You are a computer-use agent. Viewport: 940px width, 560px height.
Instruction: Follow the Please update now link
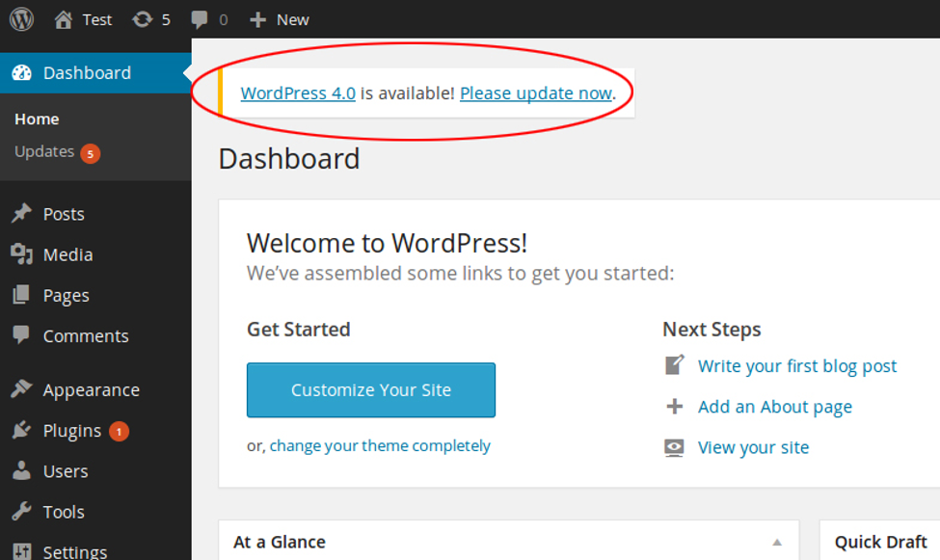click(x=536, y=93)
